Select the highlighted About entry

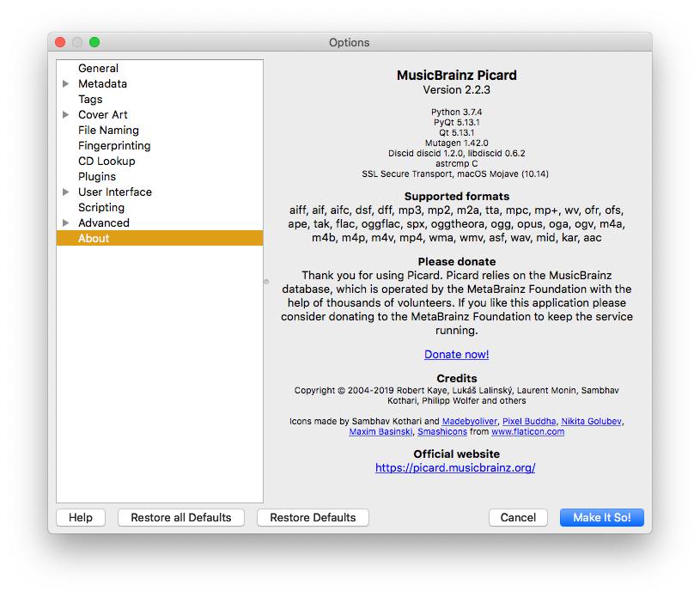pyautogui.click(x=160, y=238)
